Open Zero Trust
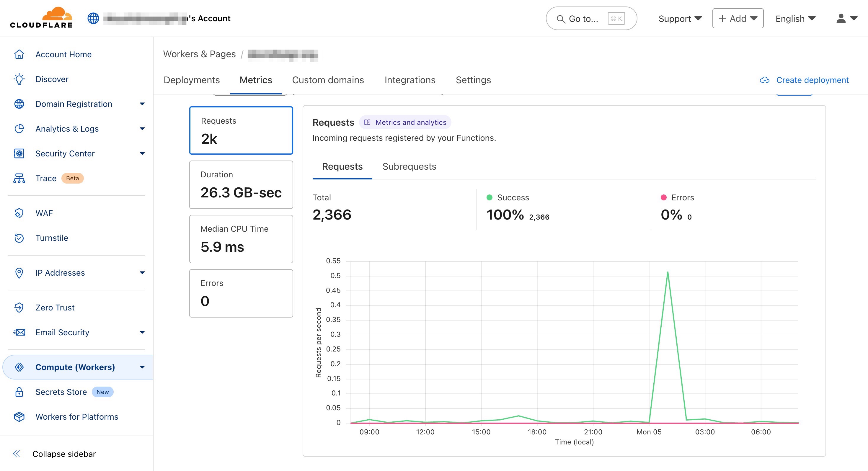This screenshot has width=868, height=471. pos(55,307)
